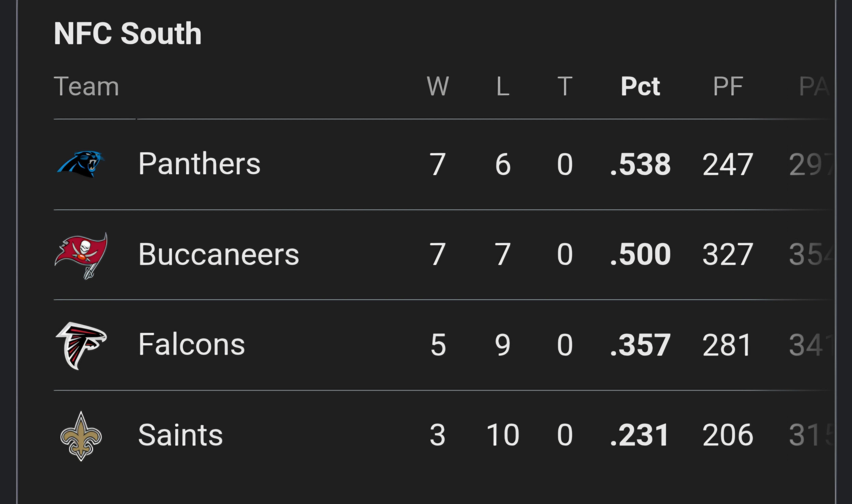Click the T column header

565,87
